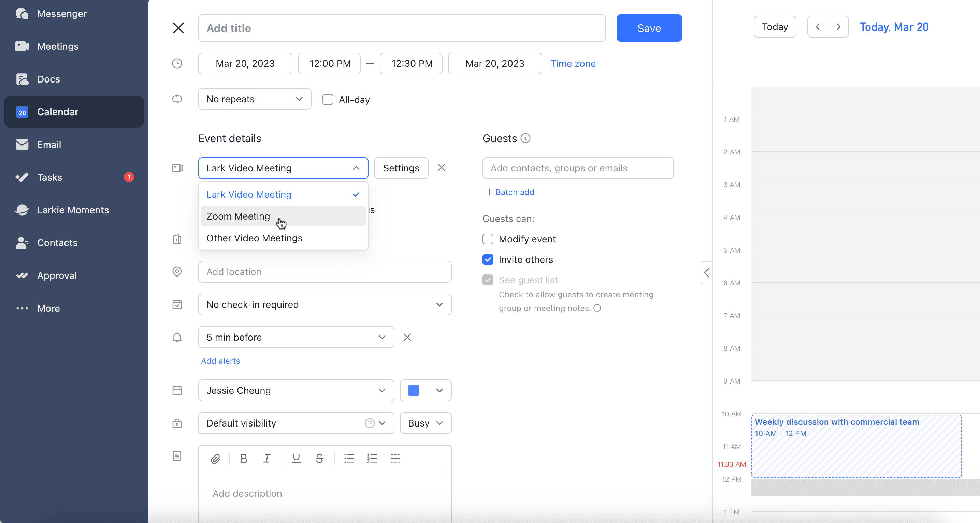Open Larkie Moments in the sidebar
This screenshot has width=980, height=523.
pyautogui.click(x=73, y=210)
